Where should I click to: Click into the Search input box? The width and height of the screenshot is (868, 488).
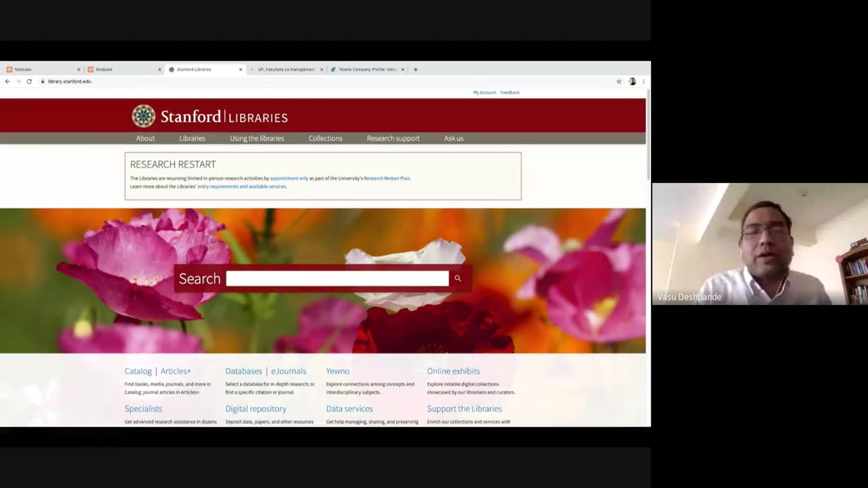click(337, 278)
